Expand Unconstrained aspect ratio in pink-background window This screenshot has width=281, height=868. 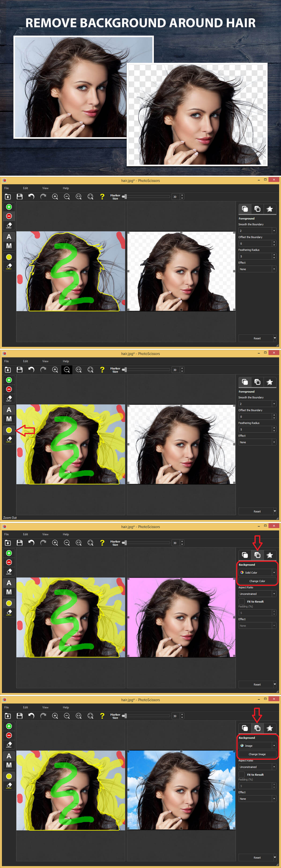pyautogui.click(x=257, y=594)
